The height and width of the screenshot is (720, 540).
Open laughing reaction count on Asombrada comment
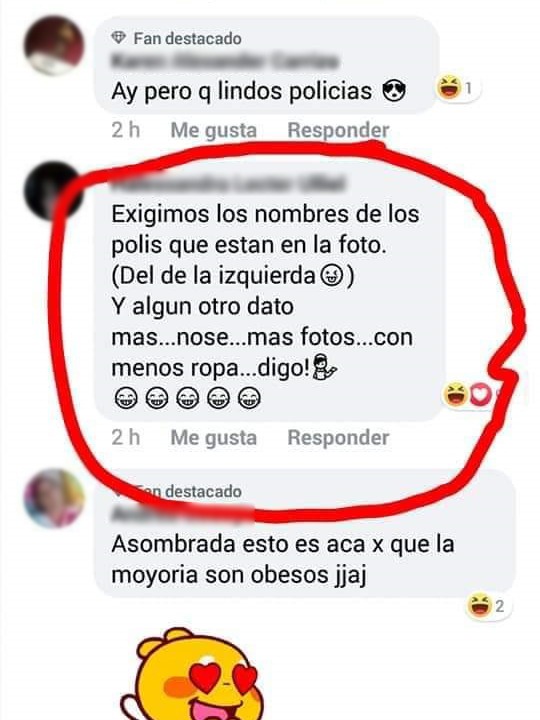[487, 606]
